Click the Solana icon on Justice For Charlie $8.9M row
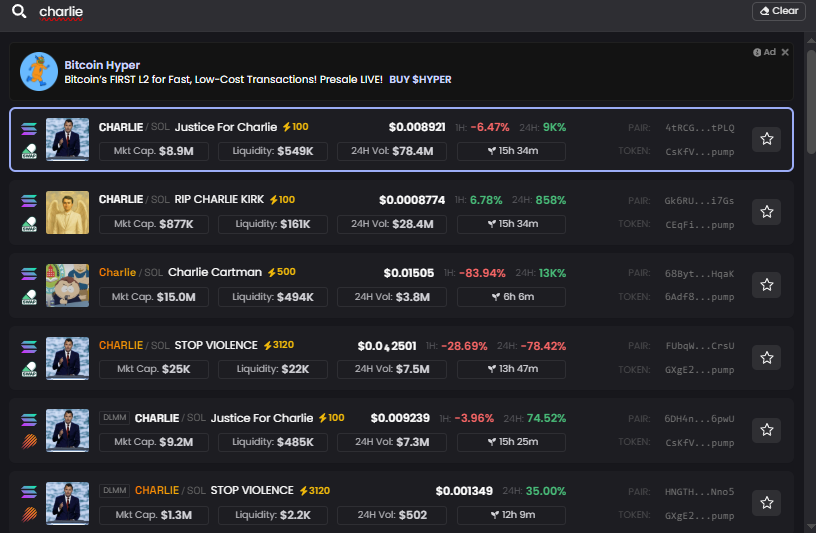Image resolution: width=816 pixels, height=533 pixels. click(29, 128)
